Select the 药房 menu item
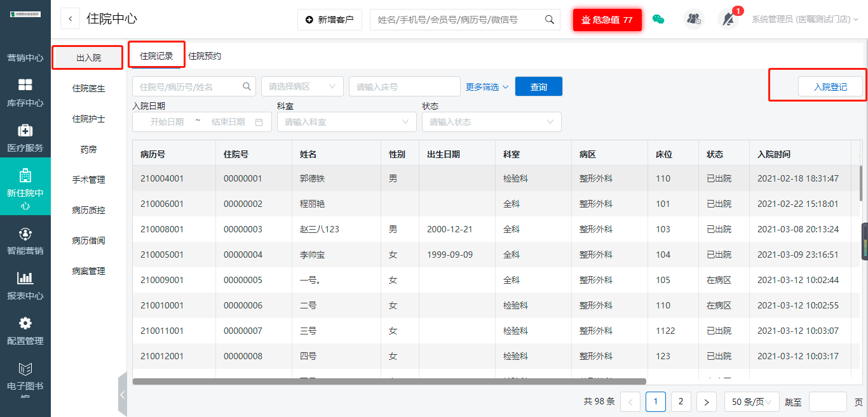Image resolution: width=868 pixels, height=417 pixels. coord(88,149)
